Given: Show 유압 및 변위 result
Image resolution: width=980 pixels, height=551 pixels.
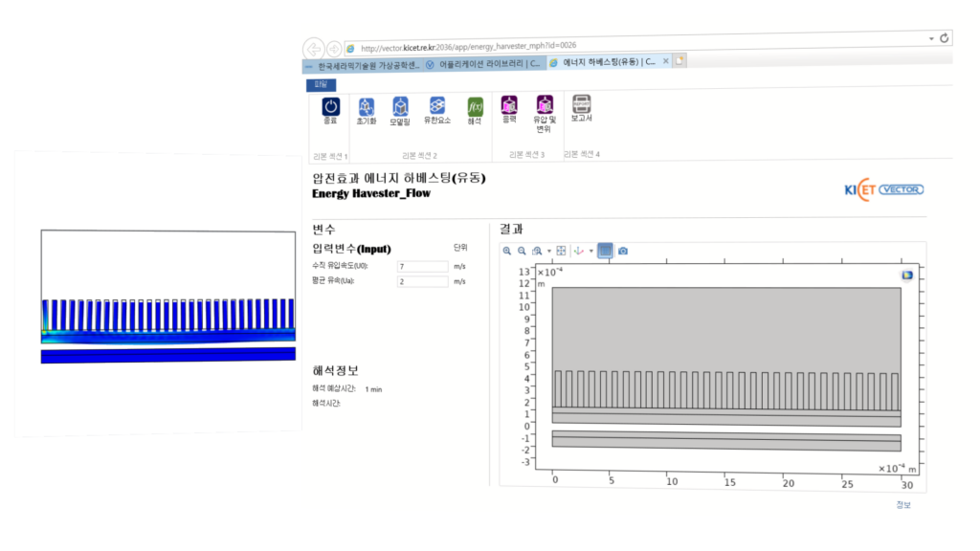Looking at the screenshot, I should click(545, 105).
